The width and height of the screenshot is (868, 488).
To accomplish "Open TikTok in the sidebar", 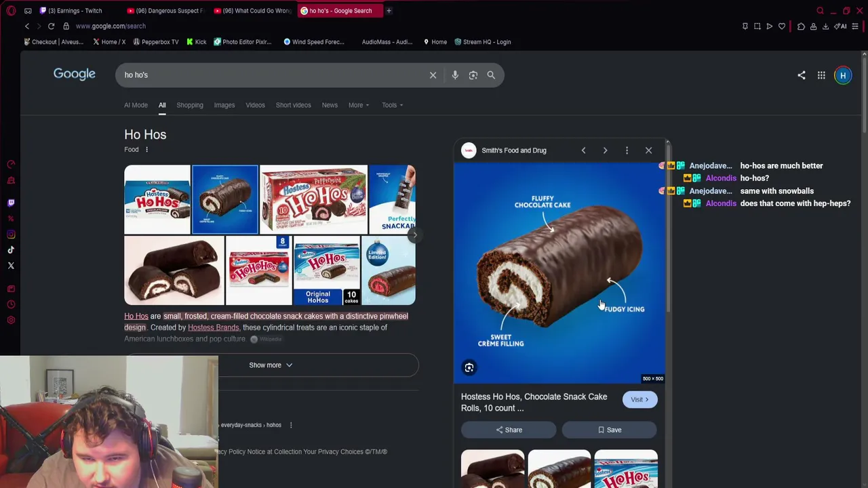I will (x=11, y=250).
